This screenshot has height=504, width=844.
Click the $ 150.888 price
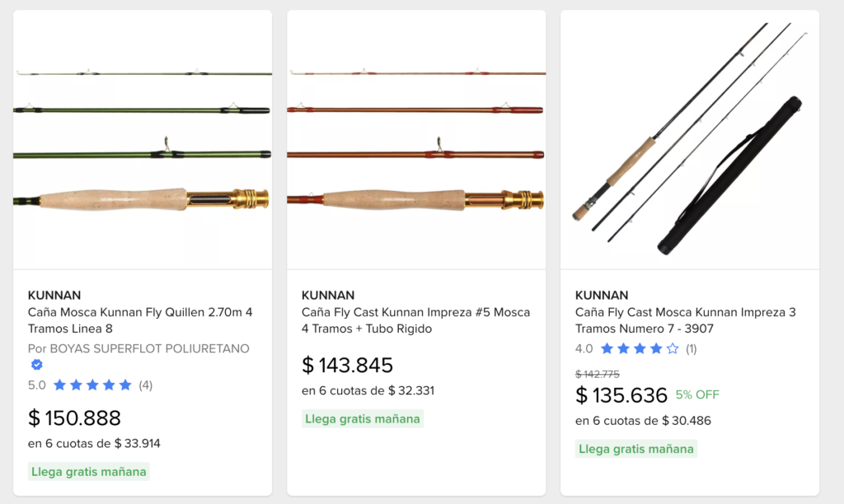click(x=75, y=418)
